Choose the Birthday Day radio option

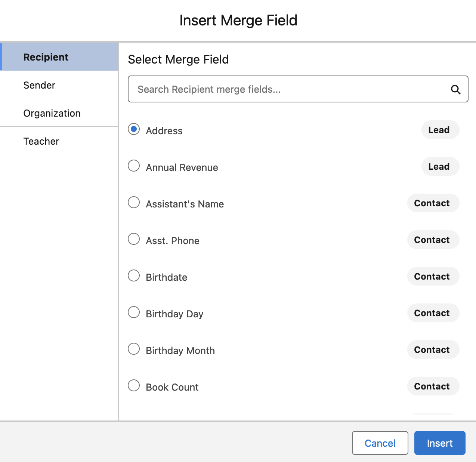pyautogui.click(x=134, y=312)
